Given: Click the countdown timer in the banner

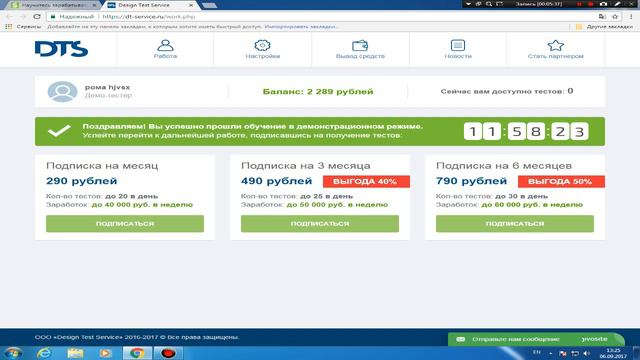Looking at the screenshot, I should (526, 131).
